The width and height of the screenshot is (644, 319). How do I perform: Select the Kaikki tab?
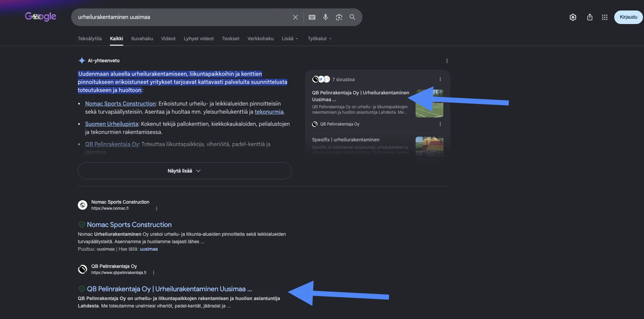point(116,39)
